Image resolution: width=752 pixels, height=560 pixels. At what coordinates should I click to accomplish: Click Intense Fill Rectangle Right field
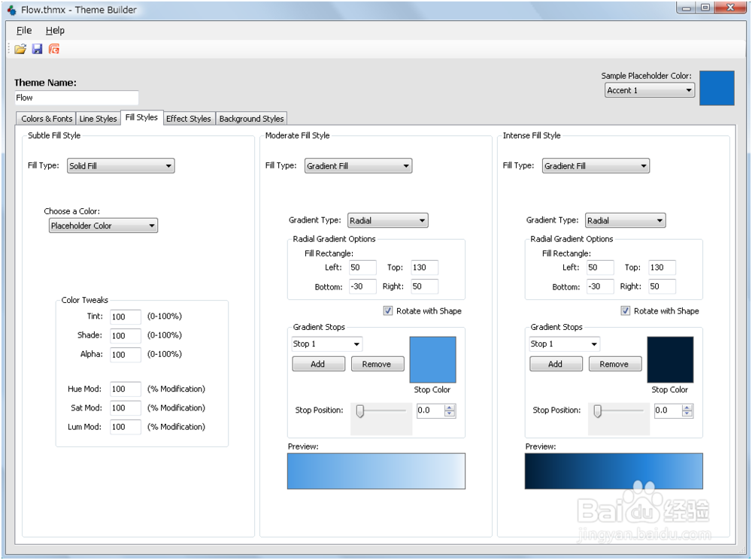662,286
